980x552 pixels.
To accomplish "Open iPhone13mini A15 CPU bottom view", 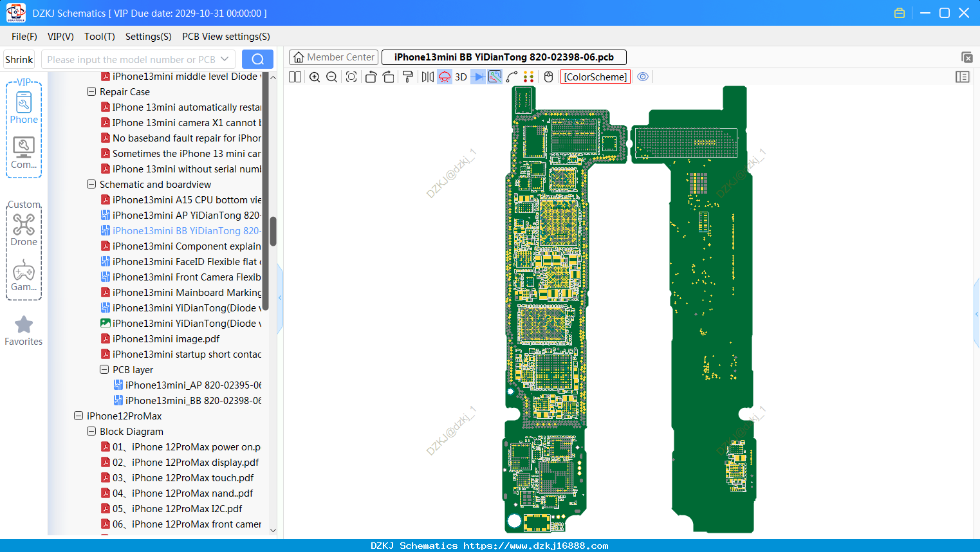I will [x=181, y=200].
